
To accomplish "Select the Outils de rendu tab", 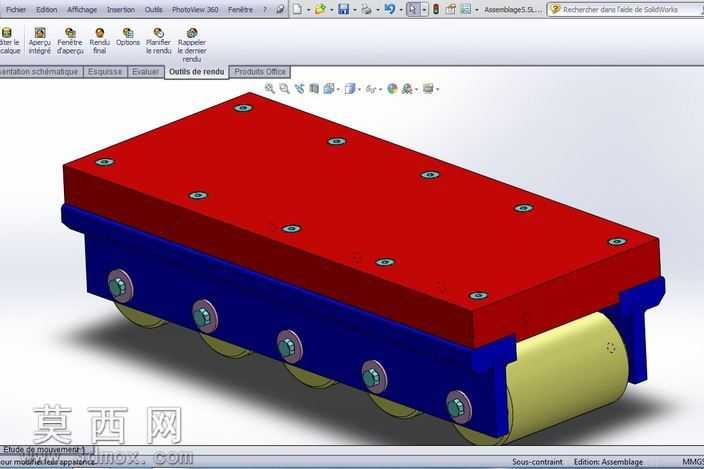I will [x=197, y=72].
